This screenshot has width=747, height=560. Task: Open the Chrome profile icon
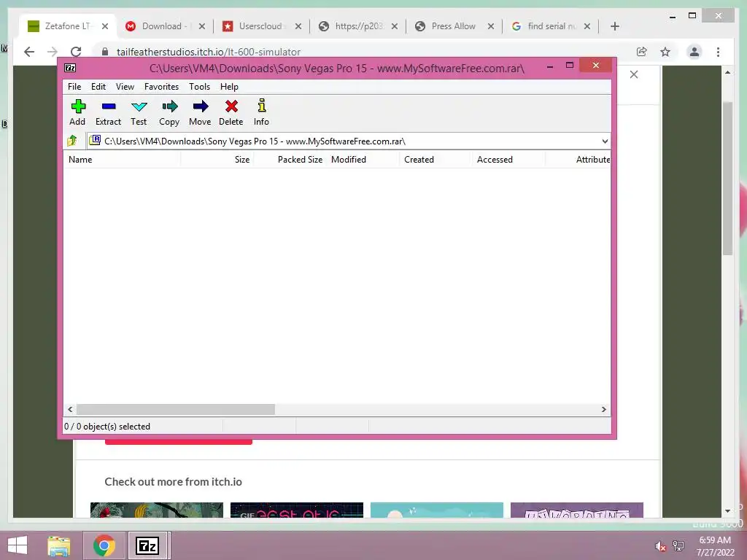coord(694,52)
